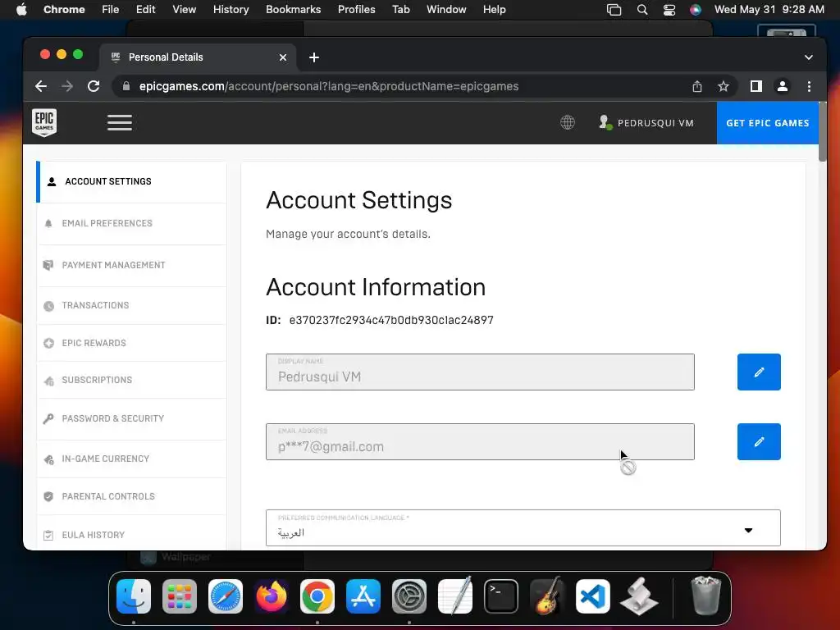Open App Store from the Dock
840x630 pixels.
[363, 596]
